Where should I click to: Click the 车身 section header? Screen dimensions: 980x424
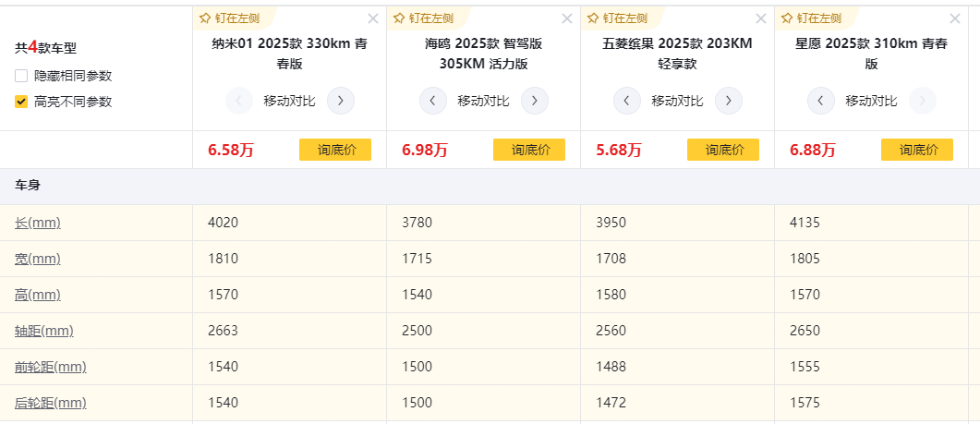(28, 186)
